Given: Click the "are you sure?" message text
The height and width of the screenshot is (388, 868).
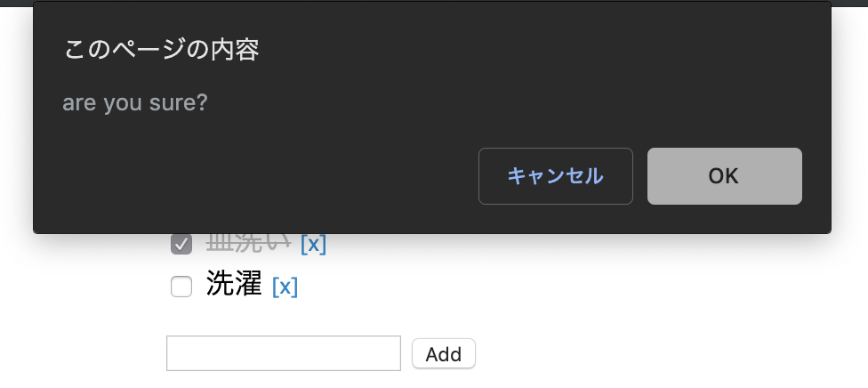Looking at the screenshot, I should 135,103.
